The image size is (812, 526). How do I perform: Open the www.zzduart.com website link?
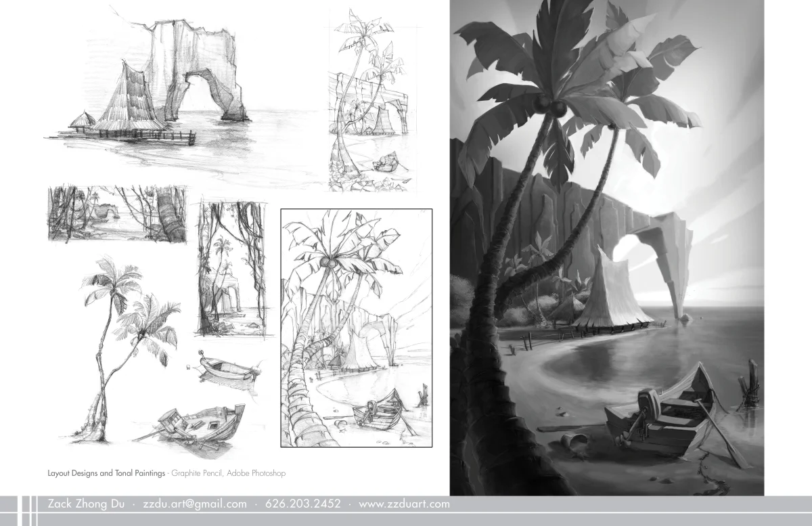click(x=404, y=504)
